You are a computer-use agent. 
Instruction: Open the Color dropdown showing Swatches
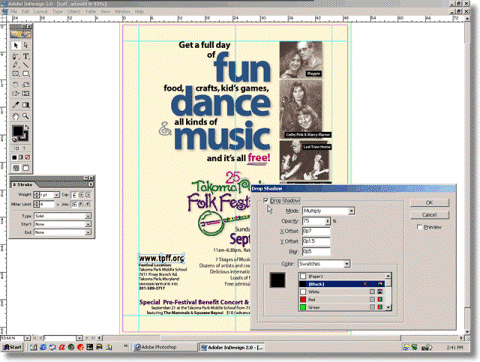click(347, 264)
